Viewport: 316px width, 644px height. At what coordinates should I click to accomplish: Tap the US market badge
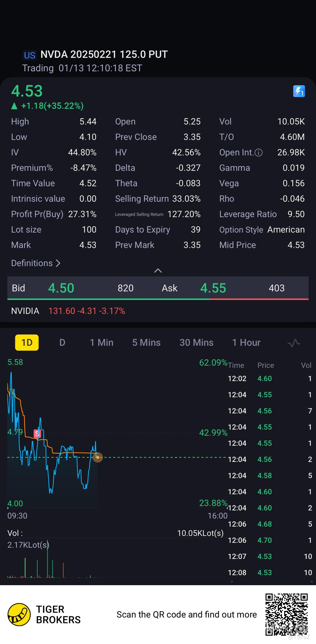point(29,55)
